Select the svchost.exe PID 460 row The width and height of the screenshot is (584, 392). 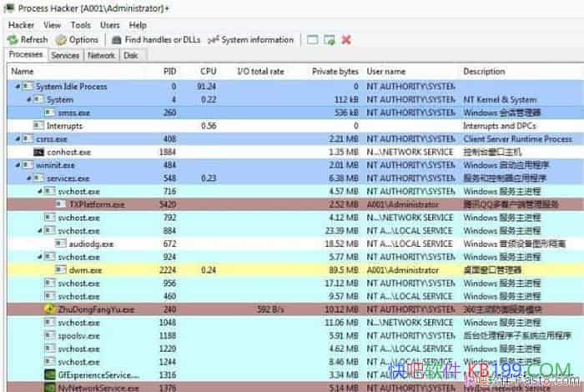tap(295, 296)
